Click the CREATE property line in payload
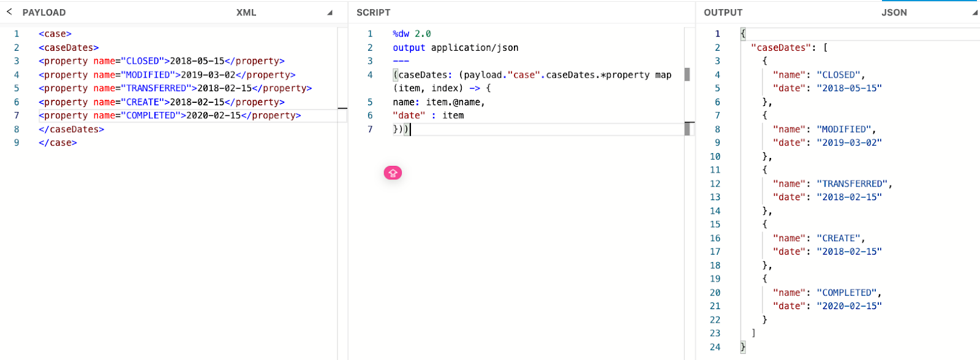Screen dimensions: 980x360 [162, 102]
